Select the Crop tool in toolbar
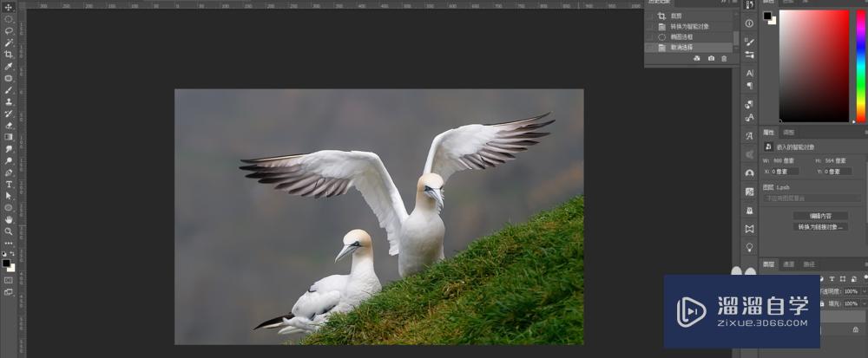Screen dimensions: 868x358 click(x=9, y=54)
